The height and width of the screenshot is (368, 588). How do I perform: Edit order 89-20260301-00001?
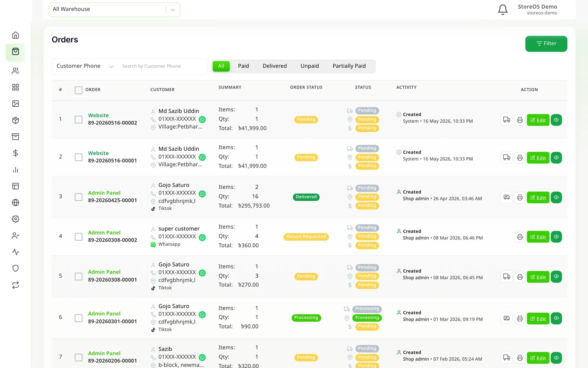[x=538, y=319]
